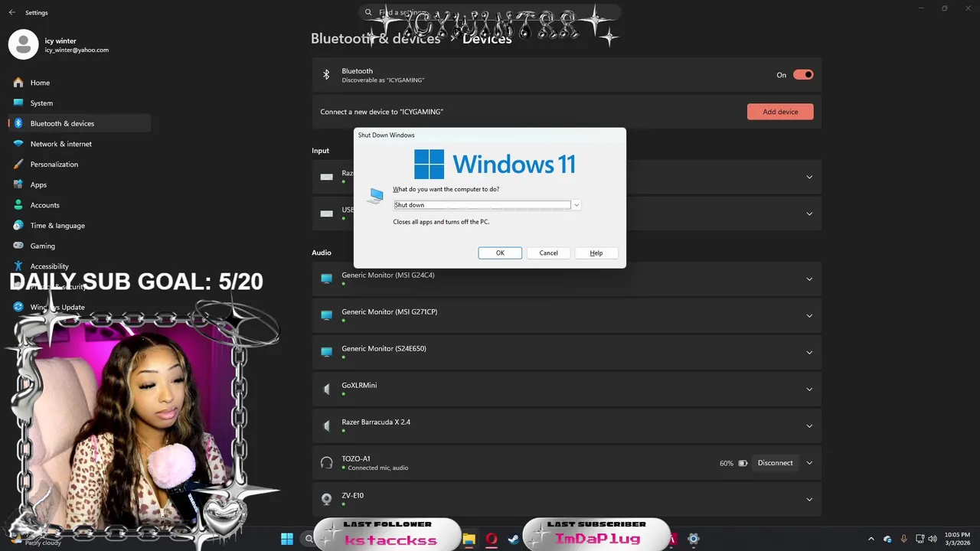
Task: Expand Generic Monitor (S24E650) row
Action: tap(809, 352)
